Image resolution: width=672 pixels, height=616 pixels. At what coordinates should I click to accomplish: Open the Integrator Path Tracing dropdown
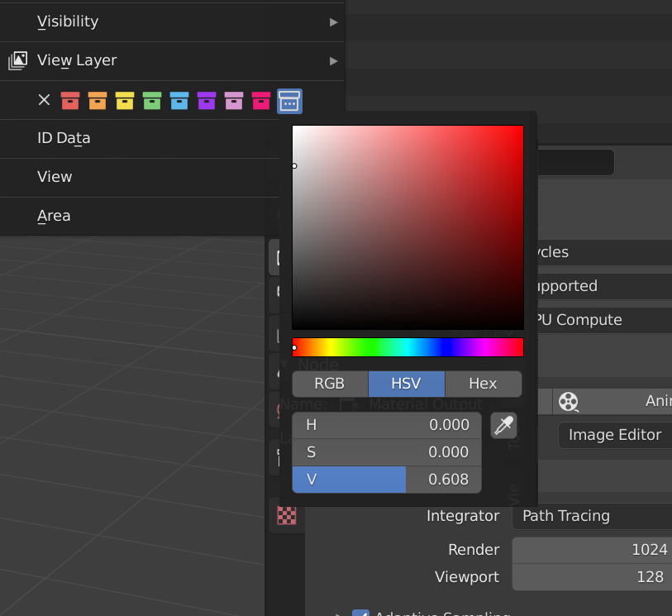click(593, 516)
